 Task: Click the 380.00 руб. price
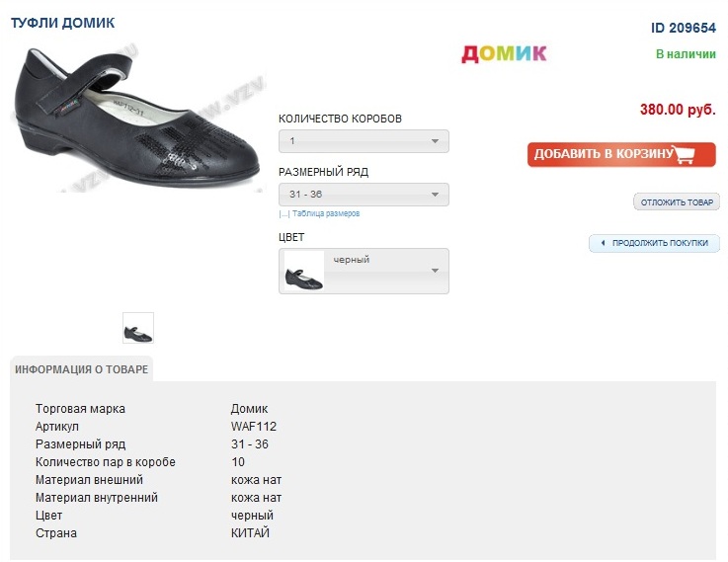(x=678, y=110)
